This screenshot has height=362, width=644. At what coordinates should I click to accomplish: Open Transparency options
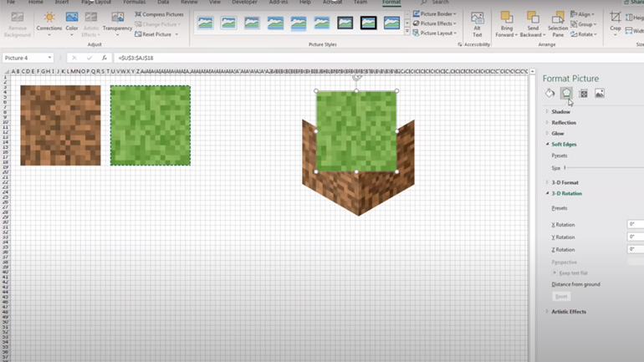[x=117, y=24]
